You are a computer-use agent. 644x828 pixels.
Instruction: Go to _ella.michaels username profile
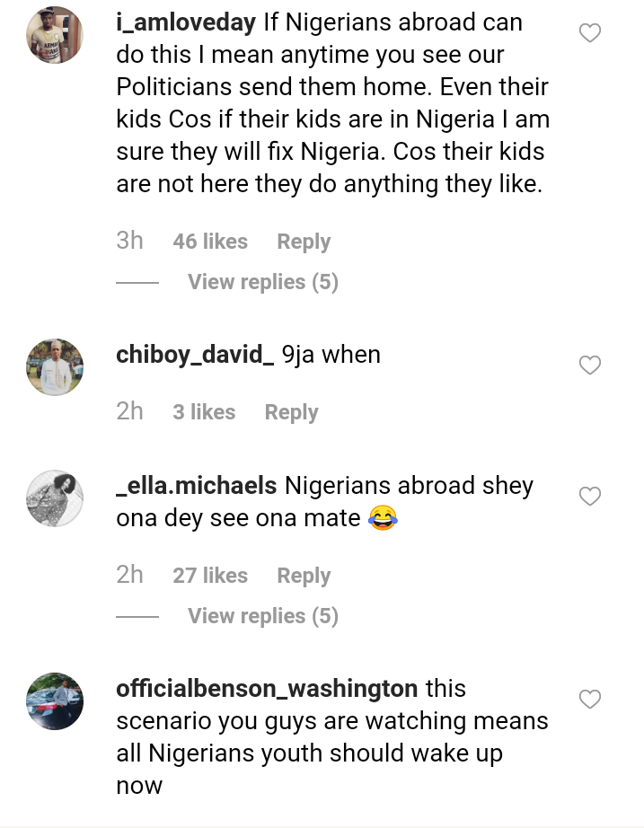click(197, 486)
